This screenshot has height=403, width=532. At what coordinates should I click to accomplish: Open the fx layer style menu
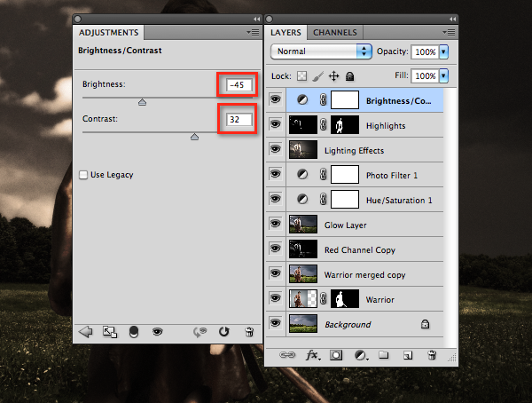click(x=312, y=355)
